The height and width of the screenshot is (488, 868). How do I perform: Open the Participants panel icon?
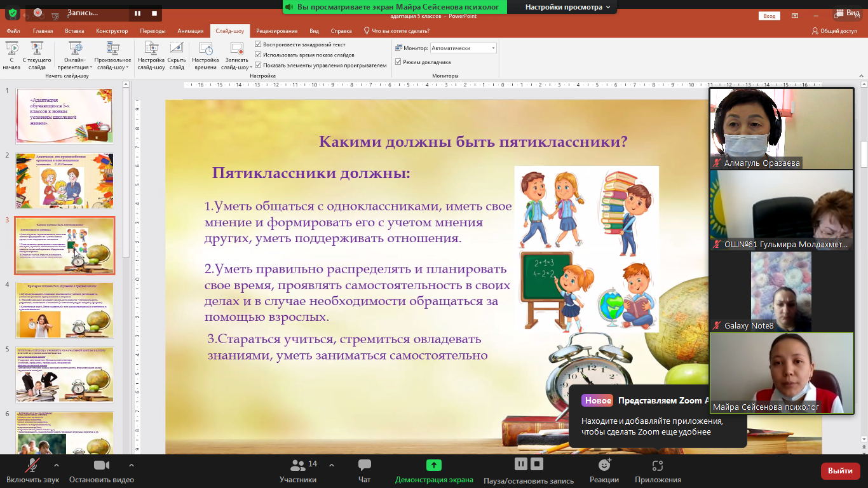click(297, 465)
